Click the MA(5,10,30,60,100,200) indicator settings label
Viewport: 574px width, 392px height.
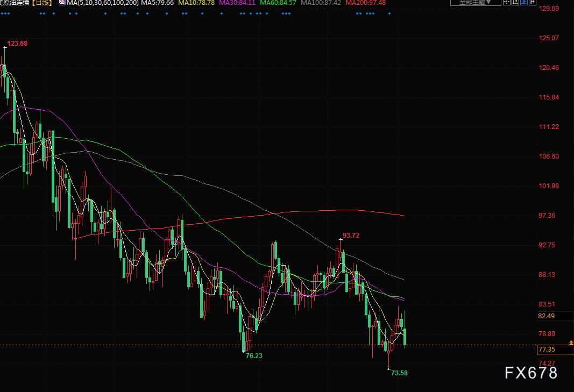click(103, 3)
